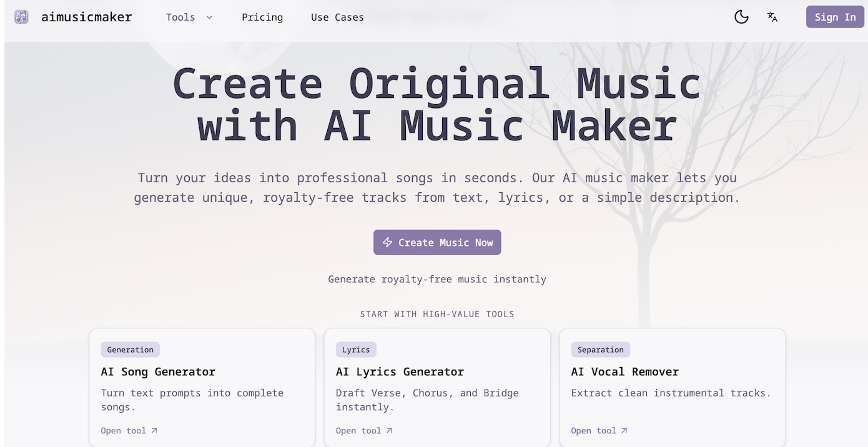Open the AI Lyrics Generator card title
Image resolution: width=868 pixels, height=447 pixels.
tap(400, 371)
